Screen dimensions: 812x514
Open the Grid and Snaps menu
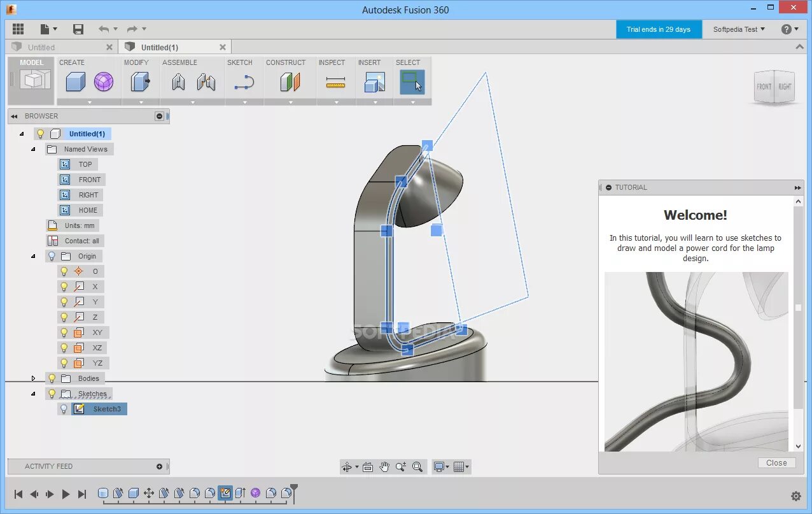click(462, 467)
